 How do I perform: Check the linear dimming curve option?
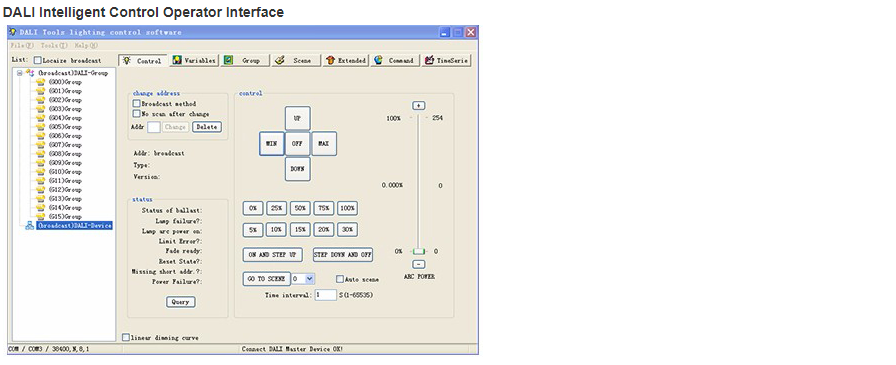(126, 338)
